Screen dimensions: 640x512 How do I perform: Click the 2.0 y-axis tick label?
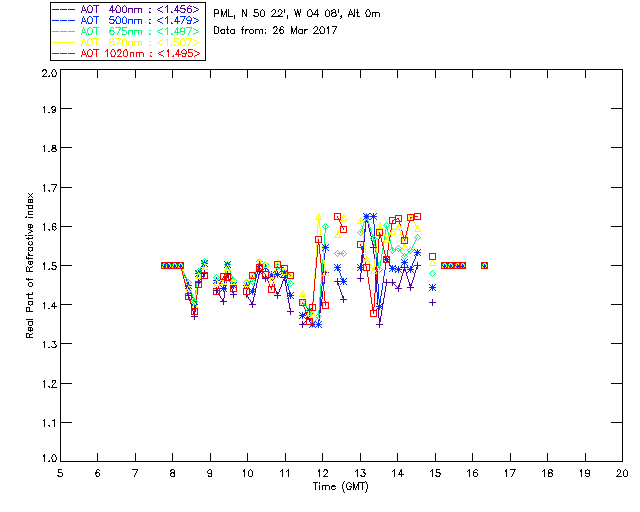[49, 73]
